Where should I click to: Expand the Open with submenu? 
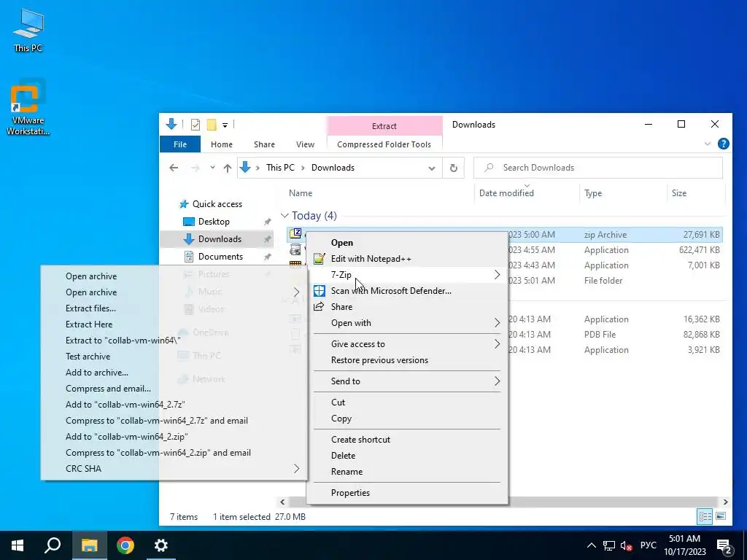coord(407,323)
